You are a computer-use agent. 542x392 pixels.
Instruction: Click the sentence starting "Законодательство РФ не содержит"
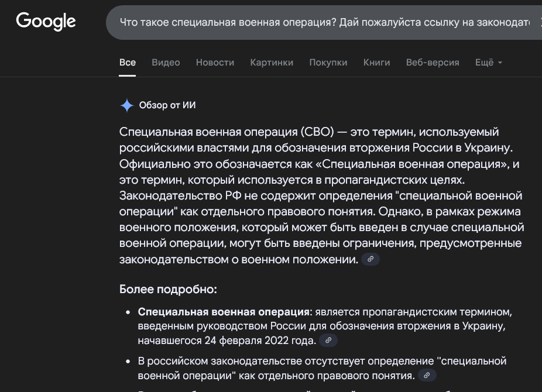(x=320, y=195)
